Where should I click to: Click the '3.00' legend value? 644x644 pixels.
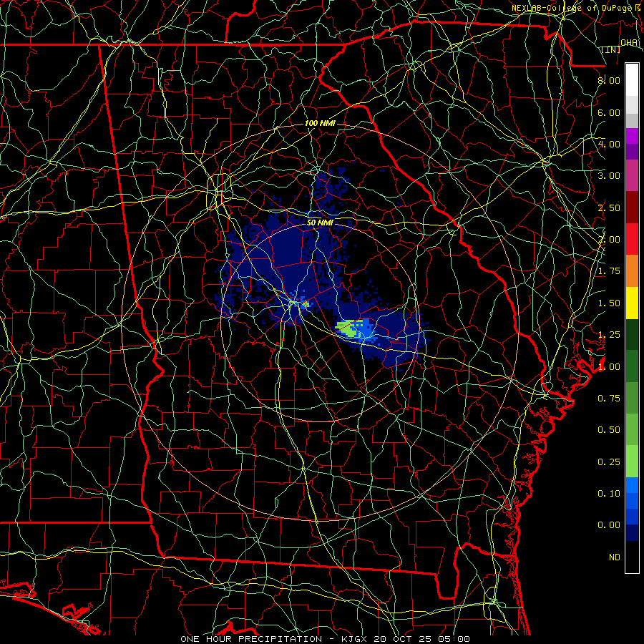609,176
